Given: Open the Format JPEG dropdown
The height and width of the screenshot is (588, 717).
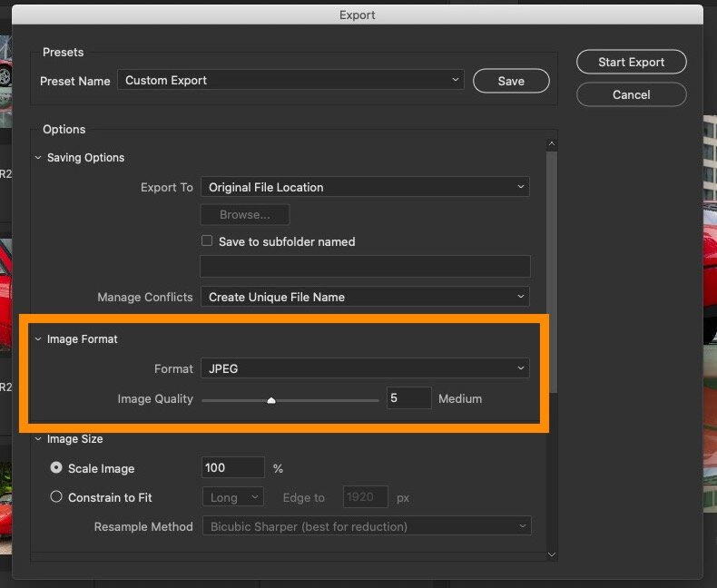Looking at the screenshot, I should [365, 368].
